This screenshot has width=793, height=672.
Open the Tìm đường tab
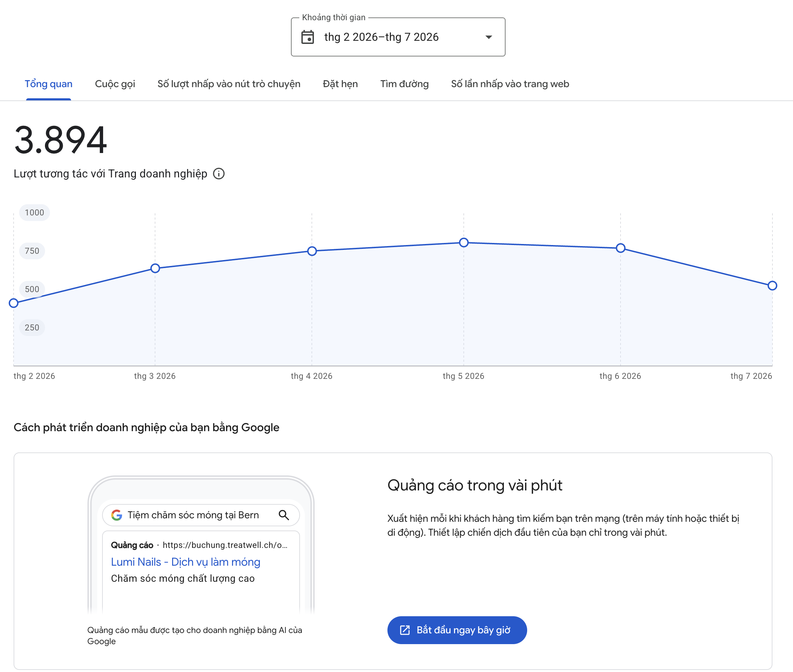(x=405, y=84)
